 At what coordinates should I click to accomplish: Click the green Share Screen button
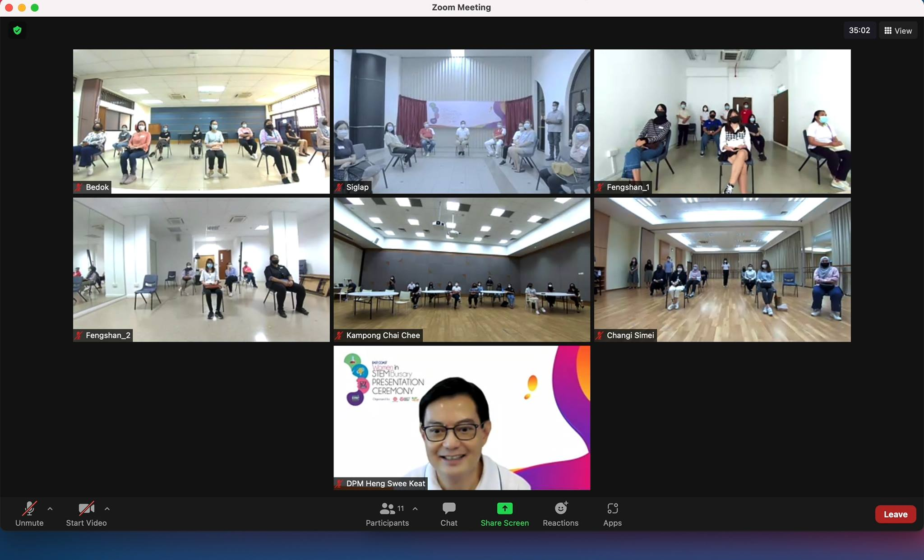click(504, 514)
